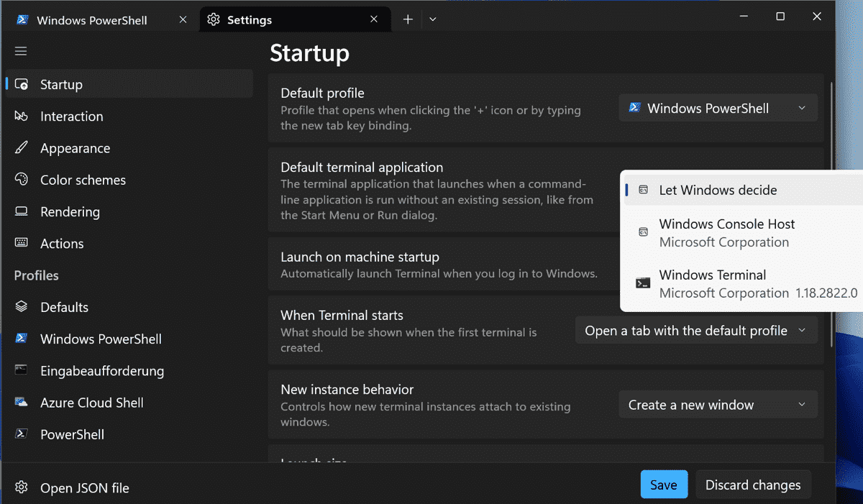Click the Startup page title

point(309,52)
